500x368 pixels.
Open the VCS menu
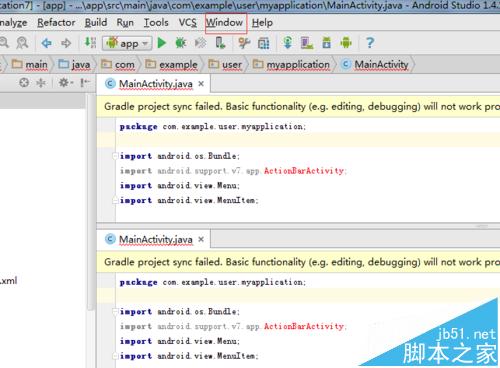click(187, 23)
